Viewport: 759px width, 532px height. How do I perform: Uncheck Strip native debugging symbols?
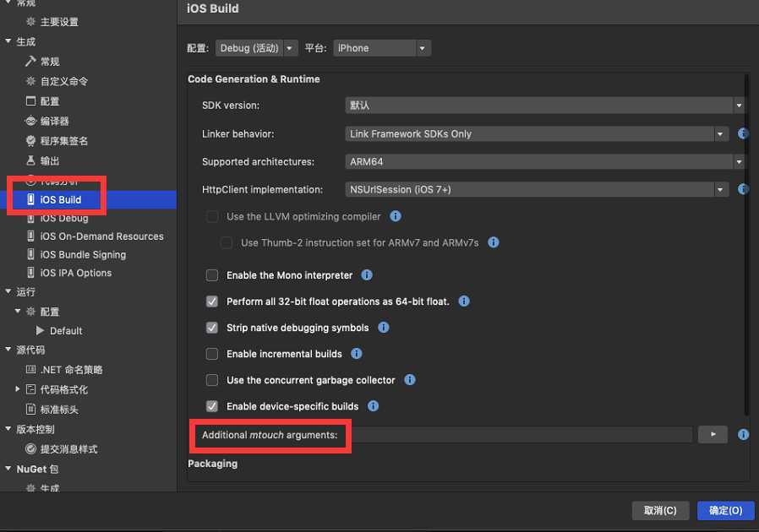(x=212, y=328)
